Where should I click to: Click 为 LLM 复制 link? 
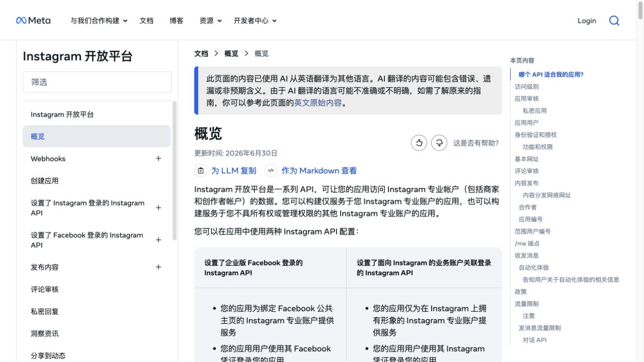pos(234,171)
